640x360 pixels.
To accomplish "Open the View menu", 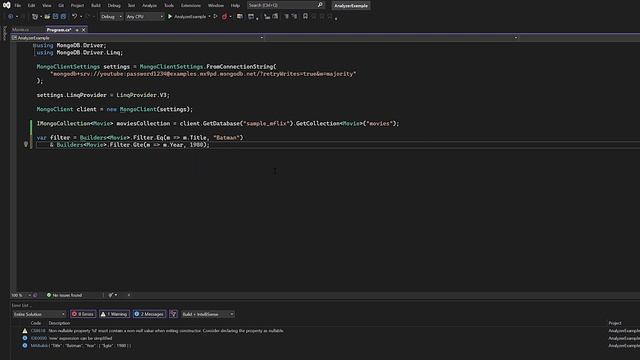I will (47, 5).
